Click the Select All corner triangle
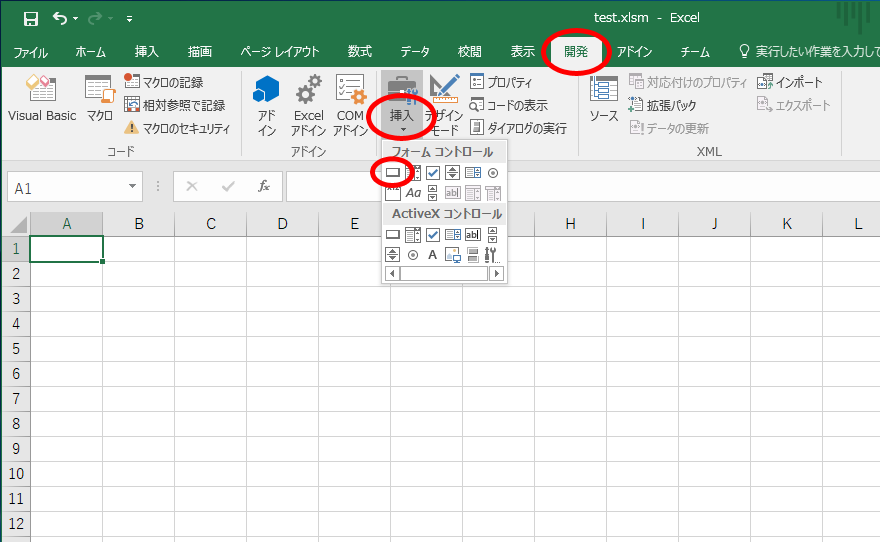This screenshot has height=542, width=880. pyautogui.click(x=19, y=224)
